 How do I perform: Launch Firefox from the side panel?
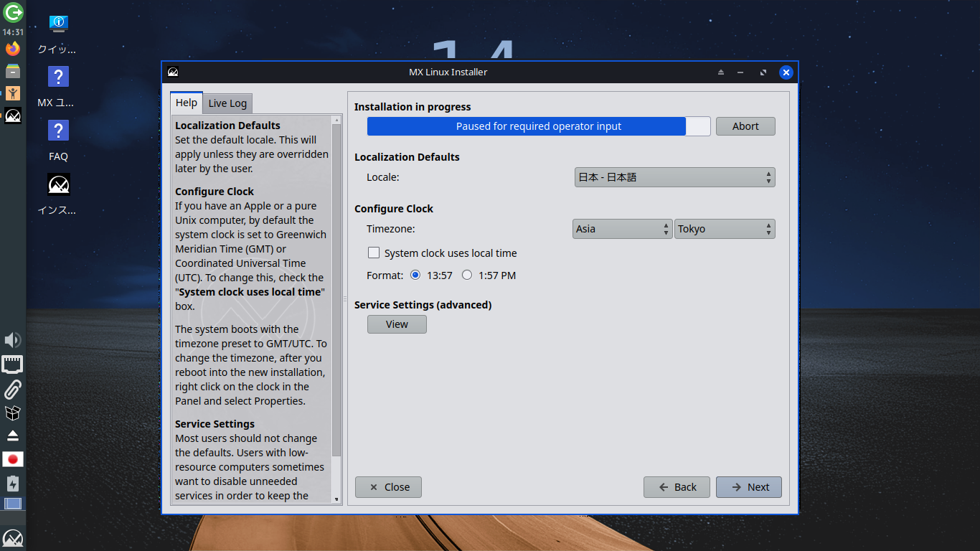(x=13, y=49)
